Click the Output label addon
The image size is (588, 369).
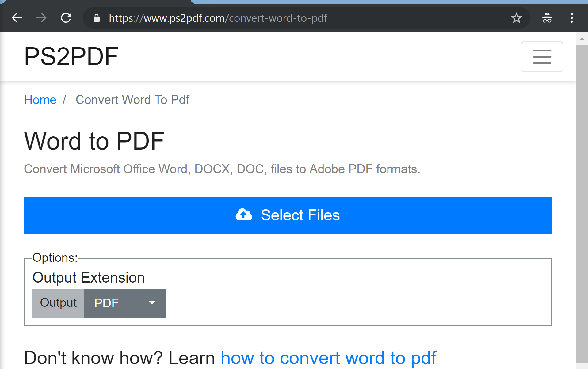(x=58, y=303)
